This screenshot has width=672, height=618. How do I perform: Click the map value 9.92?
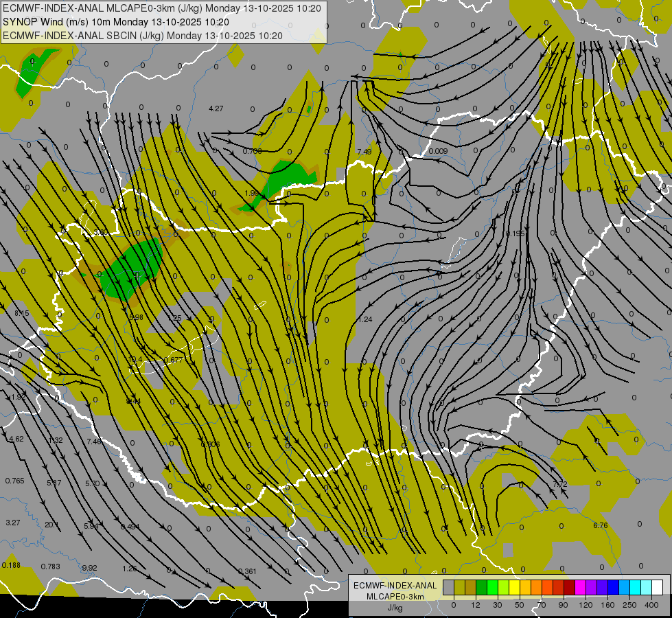89,568
